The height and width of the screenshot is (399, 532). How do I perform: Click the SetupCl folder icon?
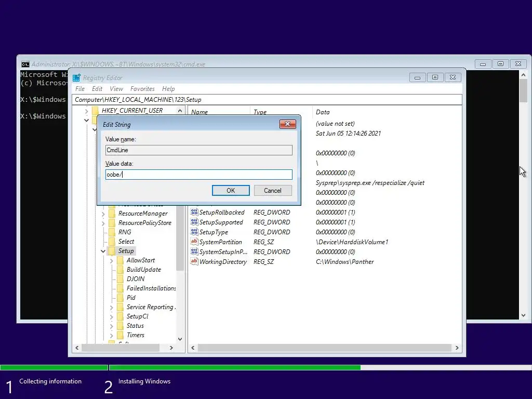pyautogui.click(x=120, y=316)
